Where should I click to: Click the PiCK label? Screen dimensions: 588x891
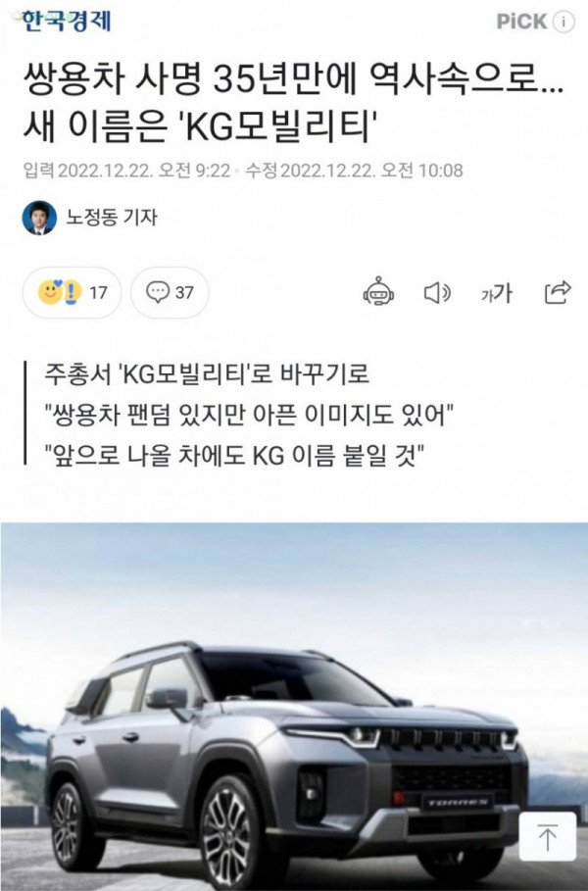521,22
